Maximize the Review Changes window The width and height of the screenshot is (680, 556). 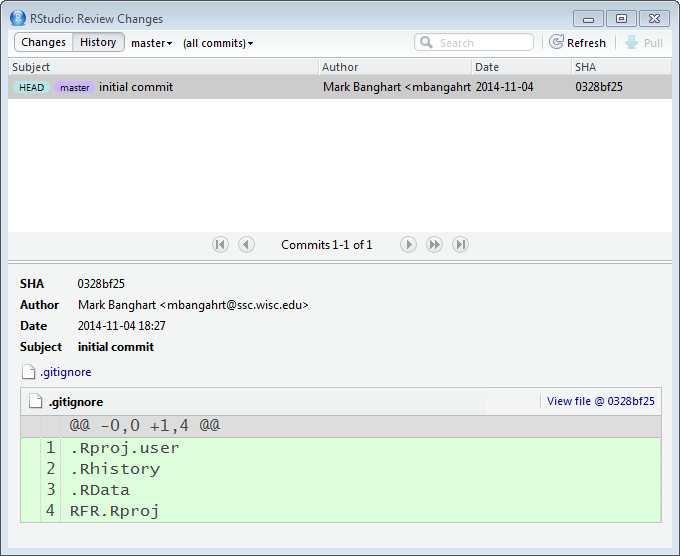click(x=621, y=19)
